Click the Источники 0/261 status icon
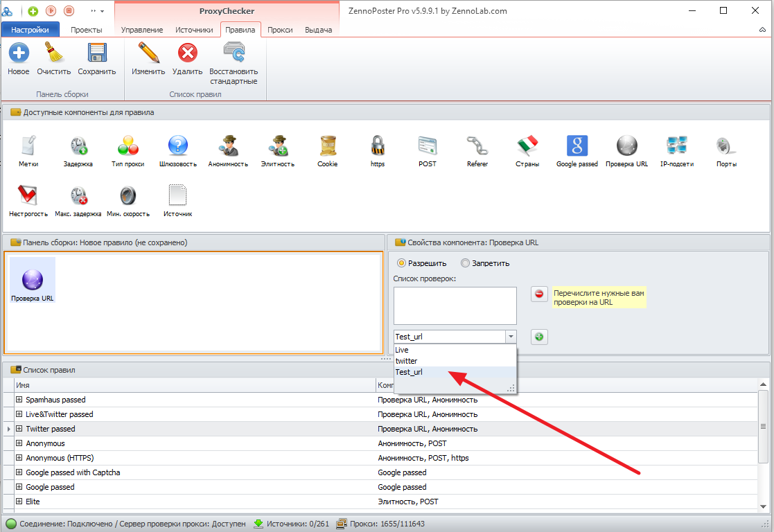 [258, 524]
